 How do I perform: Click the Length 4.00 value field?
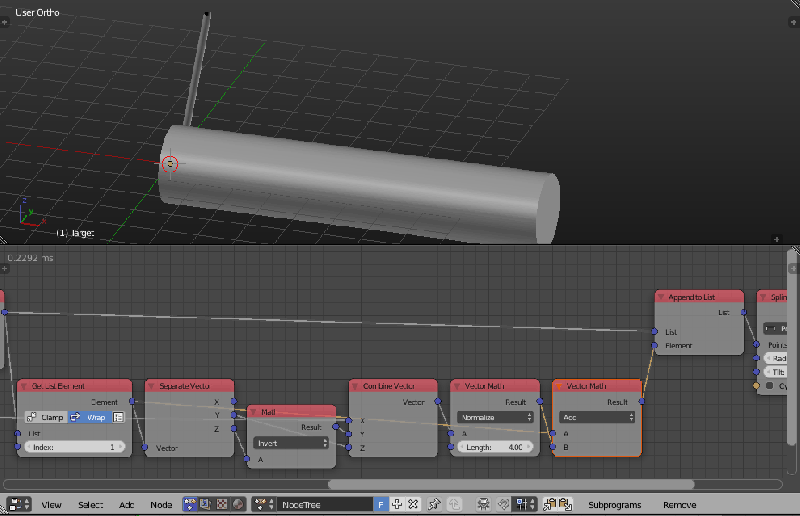(495, 447)
